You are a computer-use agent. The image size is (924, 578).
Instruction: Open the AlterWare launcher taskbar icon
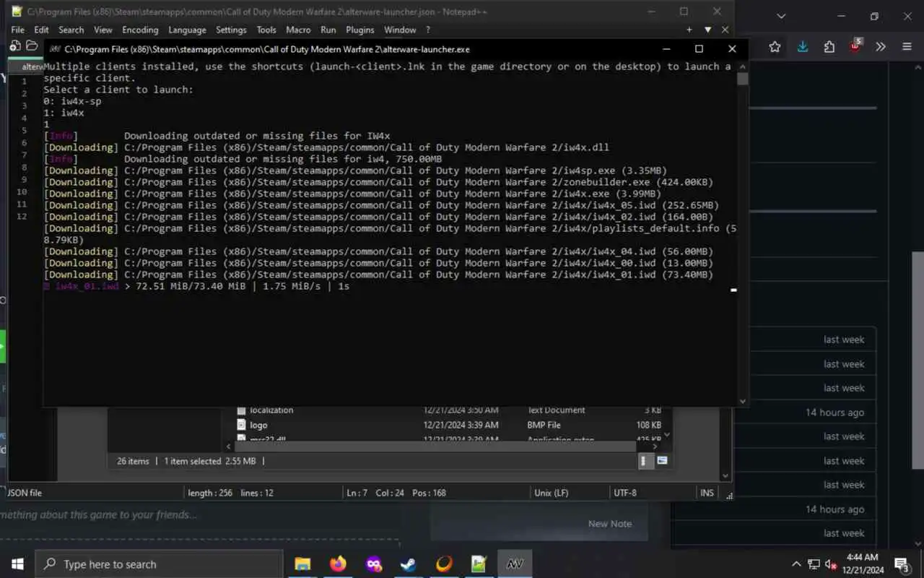(x=515, y=564)
